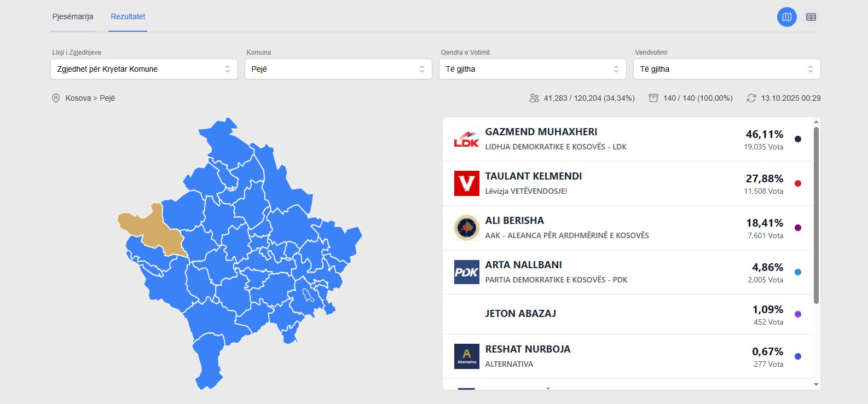Click the refresh timestamp icon

pyautogui.click(x=751, y=98)
